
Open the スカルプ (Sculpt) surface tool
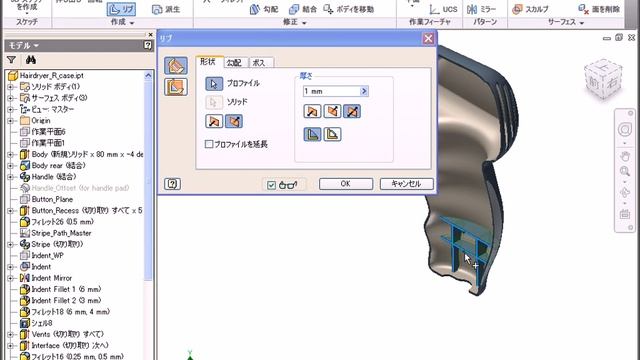[x=530, y=9]
